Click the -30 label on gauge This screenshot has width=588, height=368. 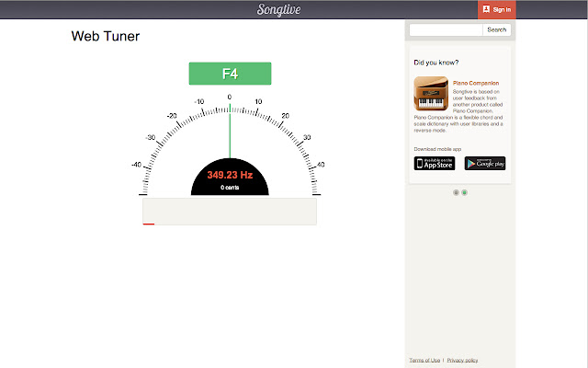150,137
